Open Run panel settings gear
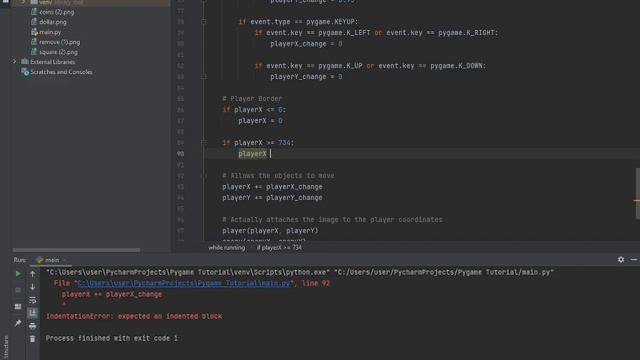Image resolution: width=640 pixels, height=360 pixels. (621, 260)
